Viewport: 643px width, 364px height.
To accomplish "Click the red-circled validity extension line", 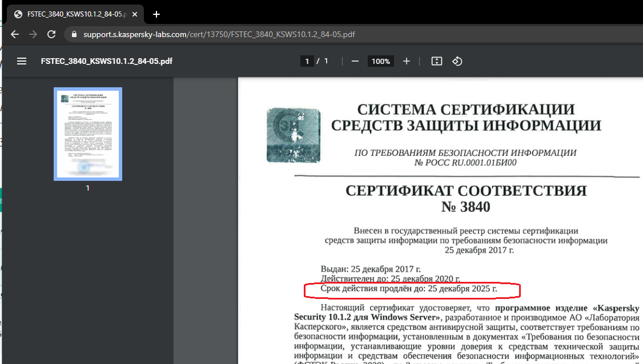I will click(409, 289).
